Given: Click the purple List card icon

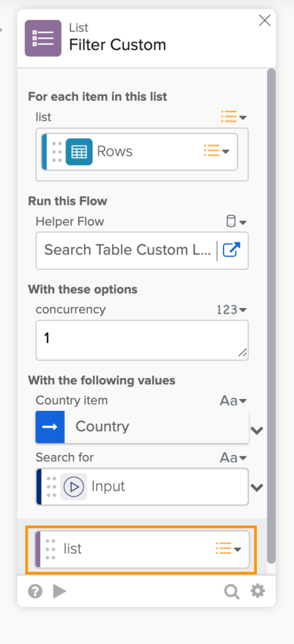Looking at the screenshot, I should click(x=43, y=38).
